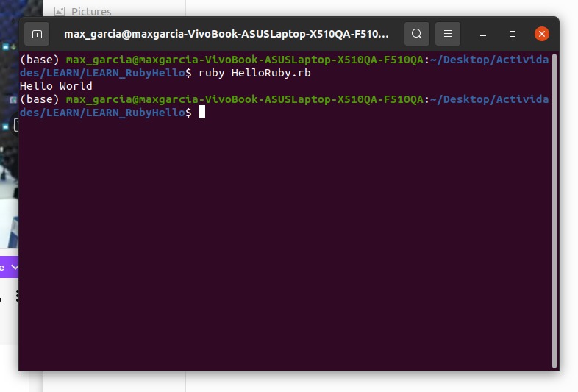Close the terminal window
This screenshot has height=392, width=578.
pos(542,34)
